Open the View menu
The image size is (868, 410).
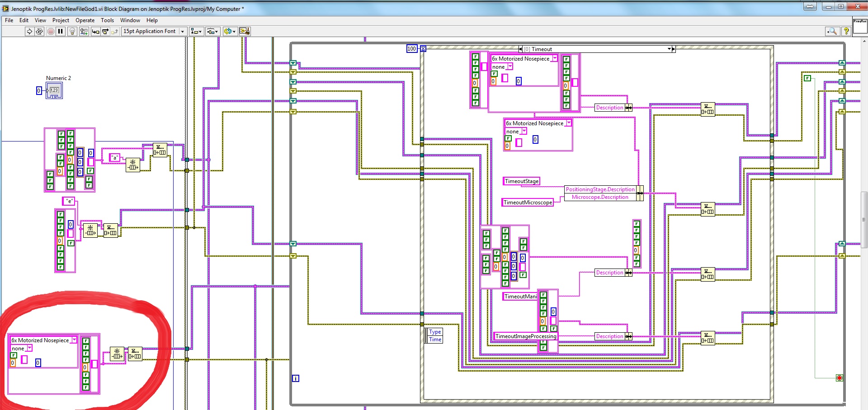40,20
